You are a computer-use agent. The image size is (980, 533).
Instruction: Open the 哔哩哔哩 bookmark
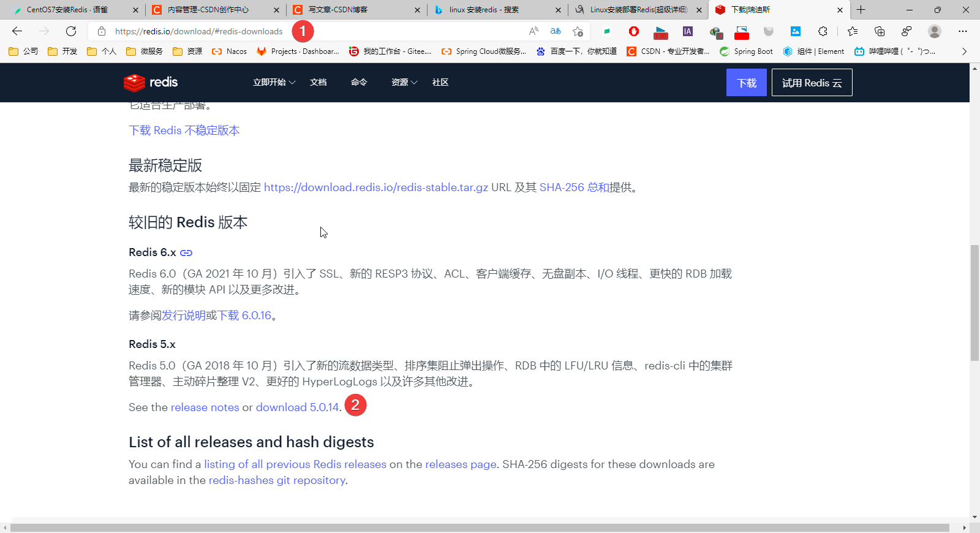[895, 51]
